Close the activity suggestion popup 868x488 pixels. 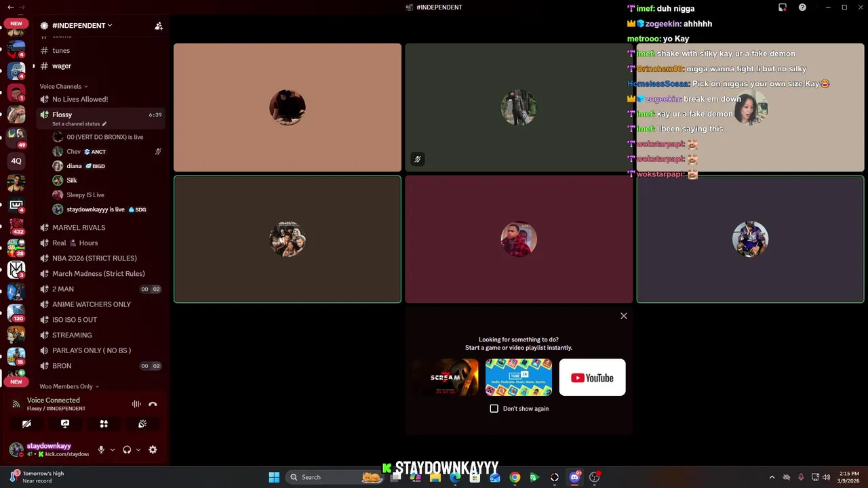tap(624, 316)
